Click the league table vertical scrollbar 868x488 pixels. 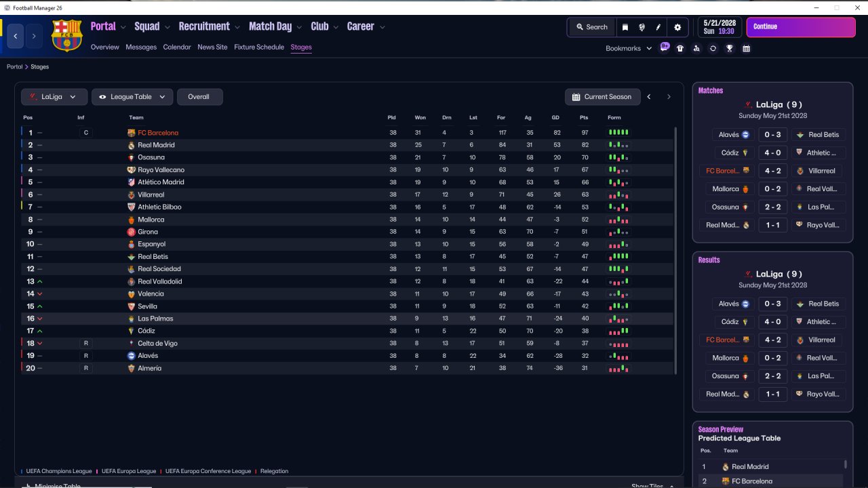675,249
